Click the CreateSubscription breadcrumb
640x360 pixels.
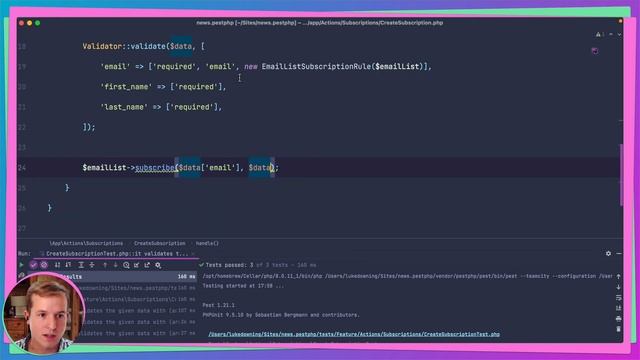pos(160,243)
